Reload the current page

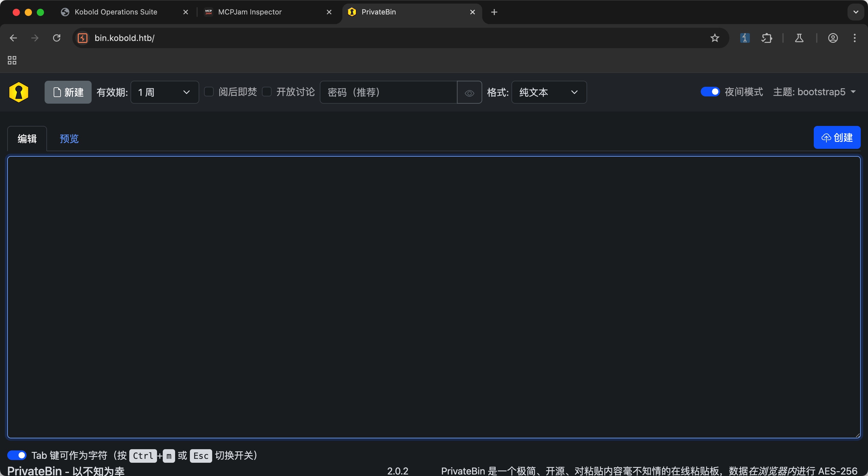click(x=57, y=38)
